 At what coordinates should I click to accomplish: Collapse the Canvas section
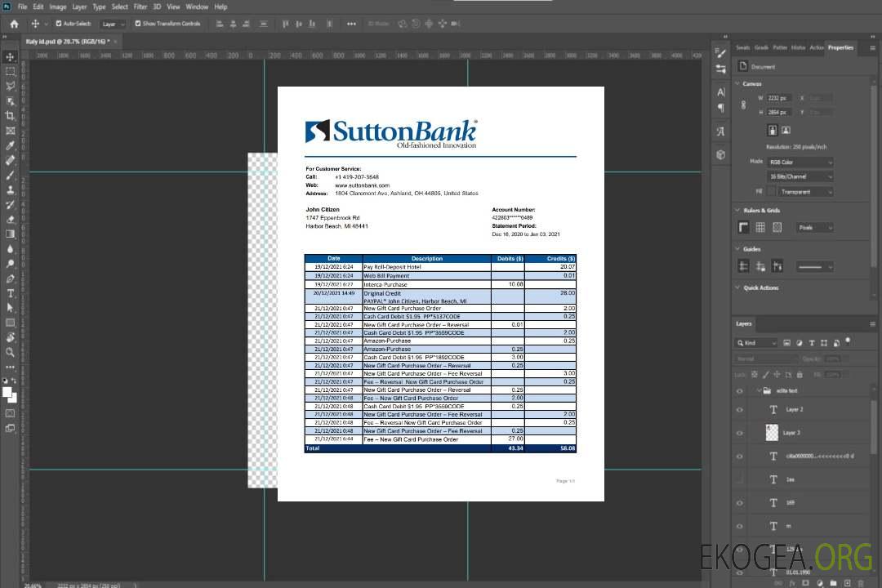(x=737, y=83)
